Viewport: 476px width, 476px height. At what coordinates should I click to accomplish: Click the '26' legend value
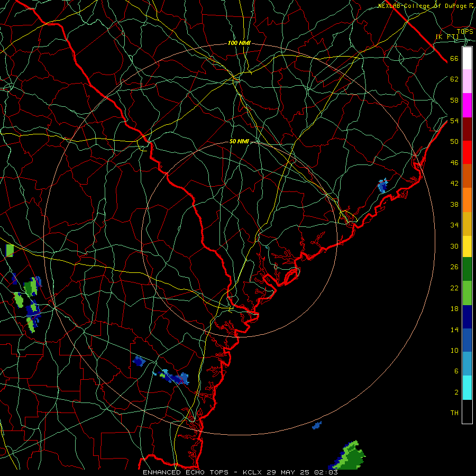[454, 267]
